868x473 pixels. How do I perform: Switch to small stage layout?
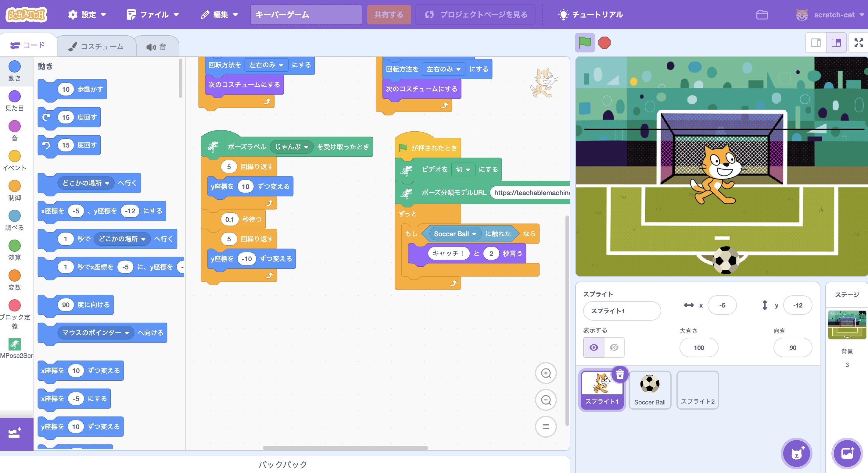click(816, 43)
